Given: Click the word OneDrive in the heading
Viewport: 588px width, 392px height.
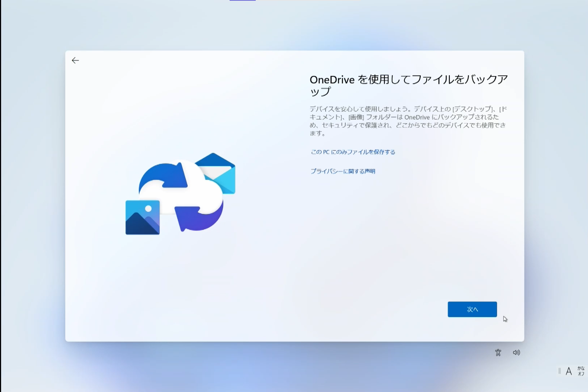Looking at the screenshot, I should tap(332, 80).
